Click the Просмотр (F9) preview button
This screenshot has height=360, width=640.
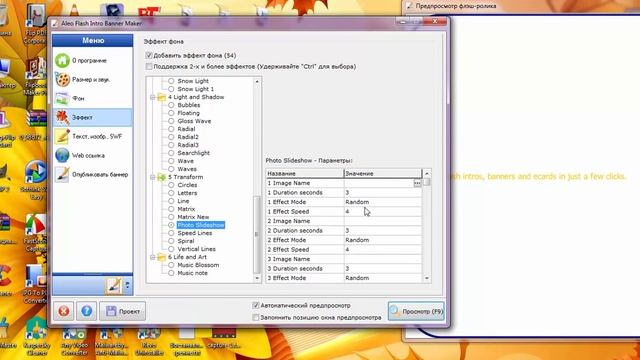click(416, 311)
